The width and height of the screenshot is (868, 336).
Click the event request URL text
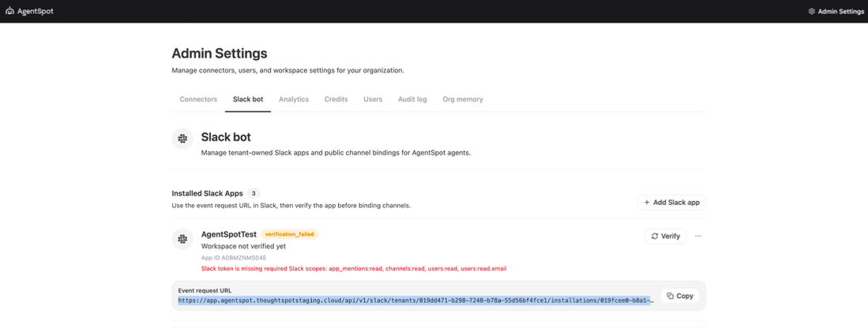point(415,301)
